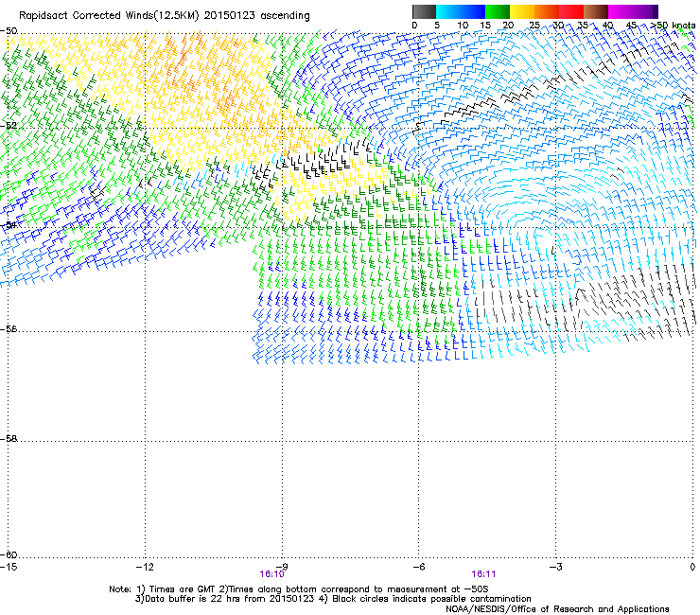Click the -60 latitude axis label

9,554
